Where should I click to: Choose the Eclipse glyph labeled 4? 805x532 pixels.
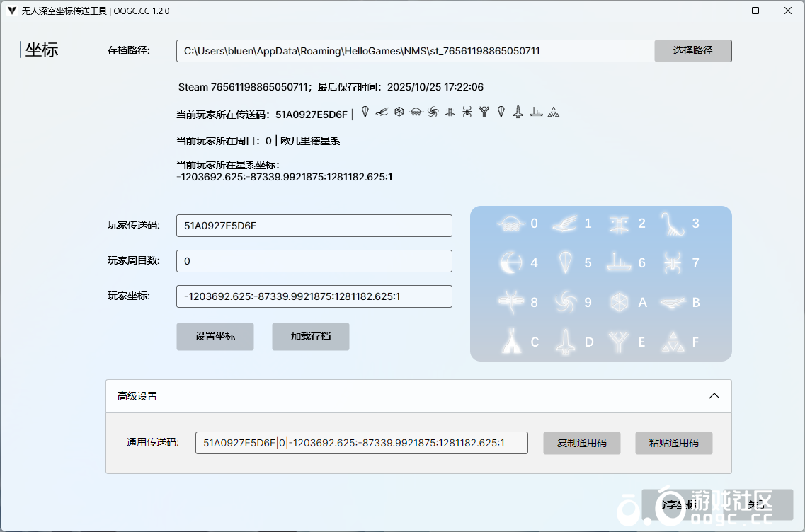point(510,262)
